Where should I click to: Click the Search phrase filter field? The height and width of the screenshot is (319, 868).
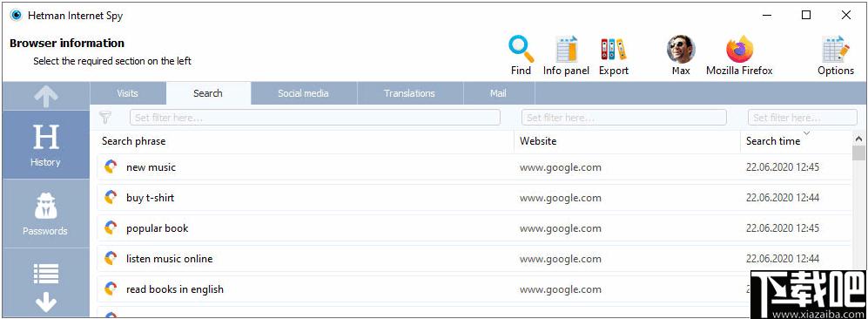[x=315, y=118]
